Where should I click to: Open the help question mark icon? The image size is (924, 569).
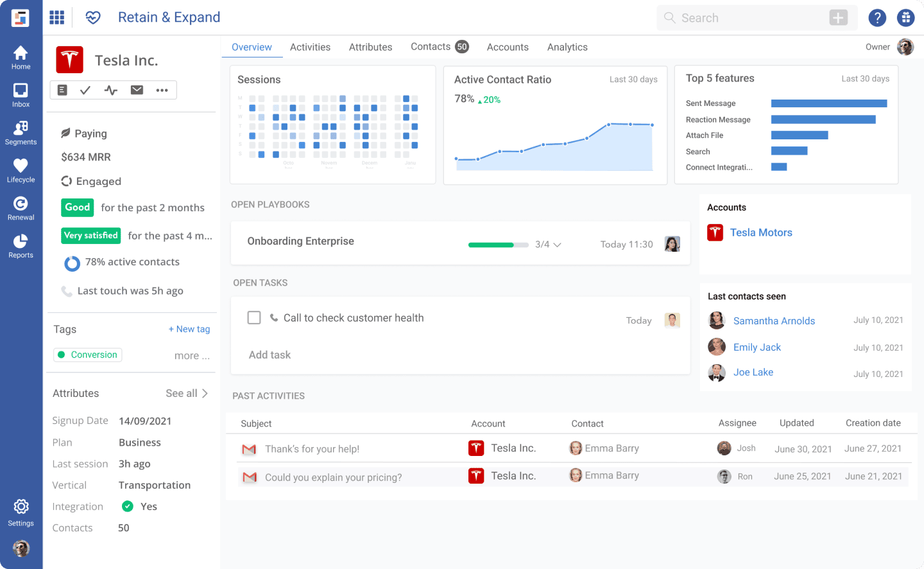(877, 18)
